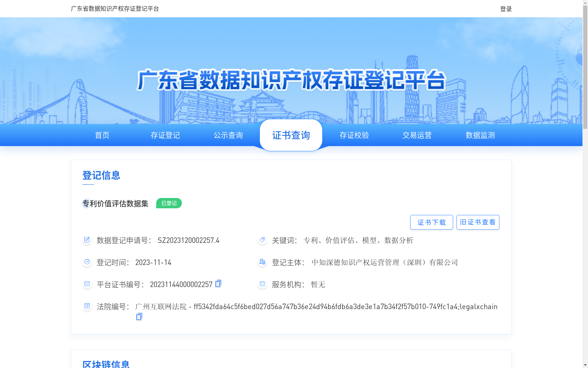The image size is (588, 368).
Task: Copy the platform certificate number
Action: (218, 283)
